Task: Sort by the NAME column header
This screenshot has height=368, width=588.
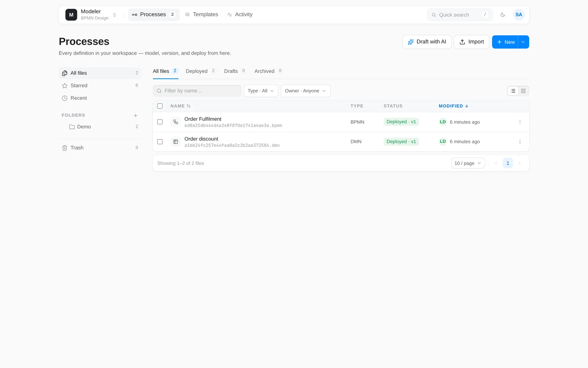Action: pos(180,106)
